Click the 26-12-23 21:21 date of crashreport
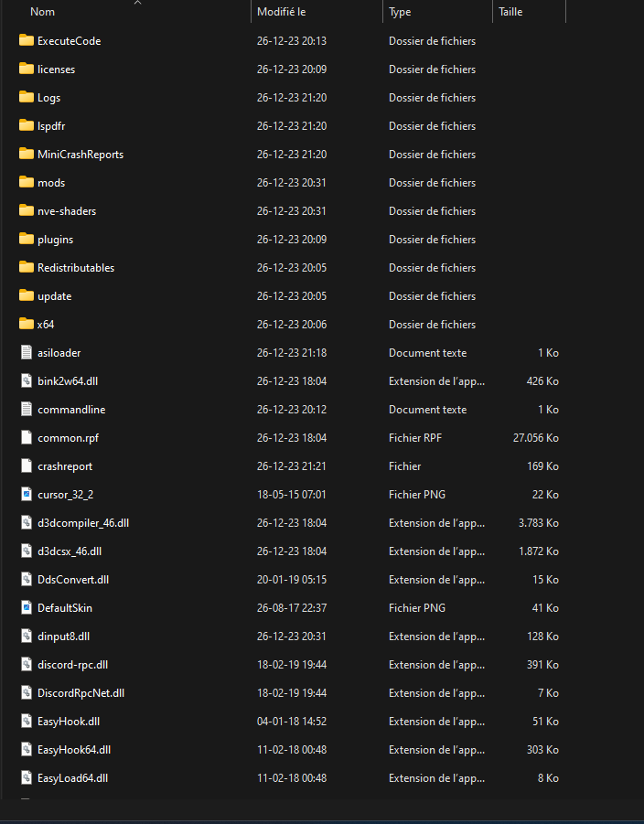Screen dimensions: 644x824 coord(291,466)
